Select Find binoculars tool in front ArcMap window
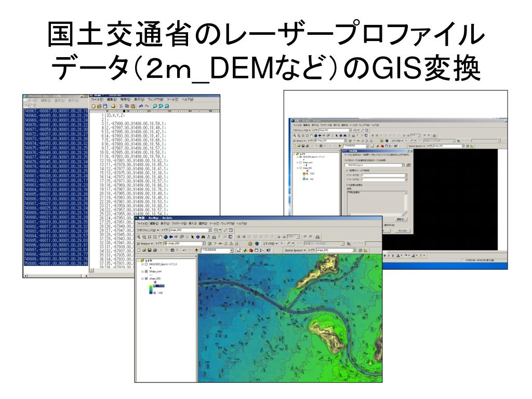Screen dimensions: 532x399 pos(203,237)
